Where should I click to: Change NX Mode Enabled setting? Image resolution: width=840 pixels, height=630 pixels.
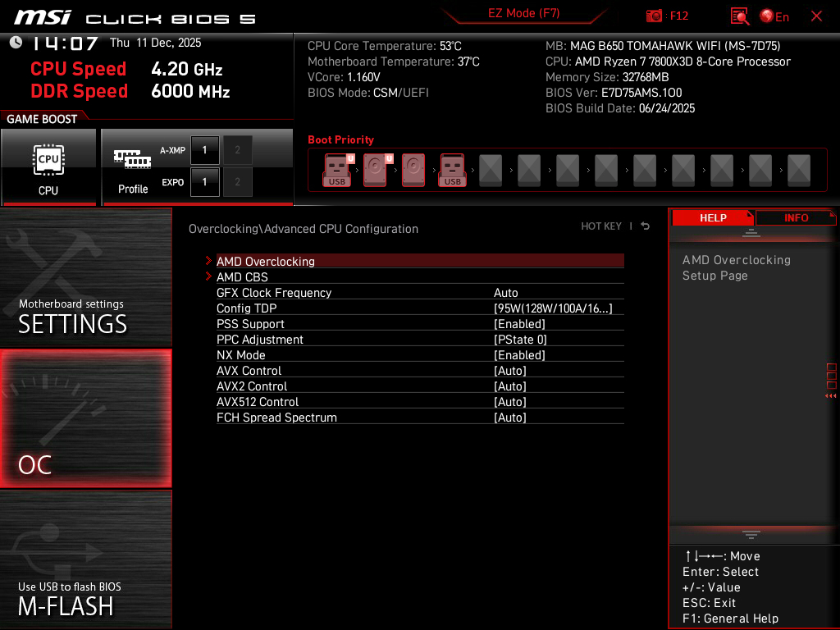pos(519,354)
